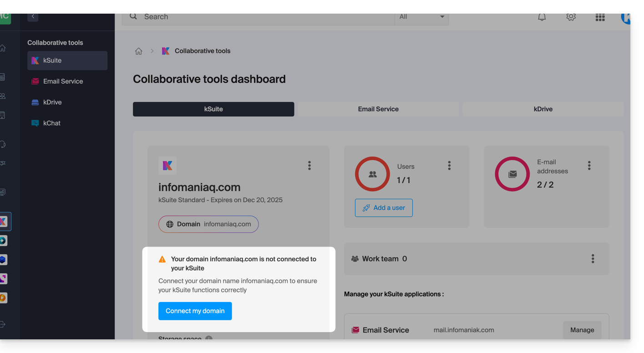
Task: Switch to the Email Service tab
Action: pyautogui.click(x=378, y=109)
